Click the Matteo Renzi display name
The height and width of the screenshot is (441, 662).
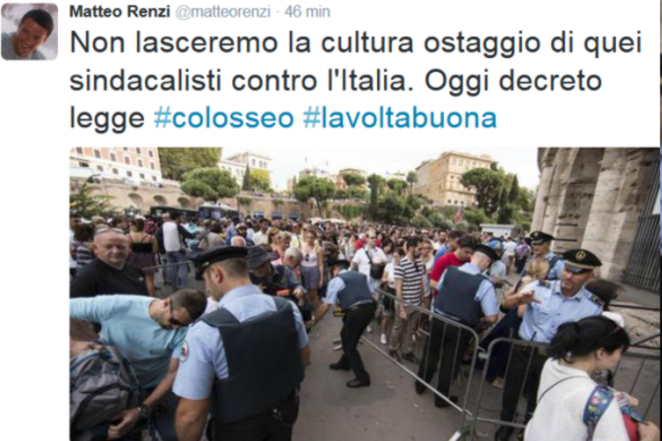119,12
